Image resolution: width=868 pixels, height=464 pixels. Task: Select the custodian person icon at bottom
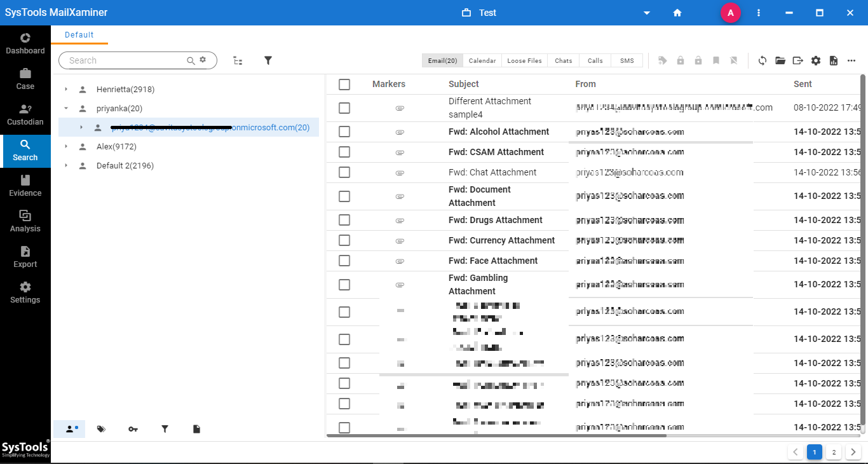[x=69, y=429]
